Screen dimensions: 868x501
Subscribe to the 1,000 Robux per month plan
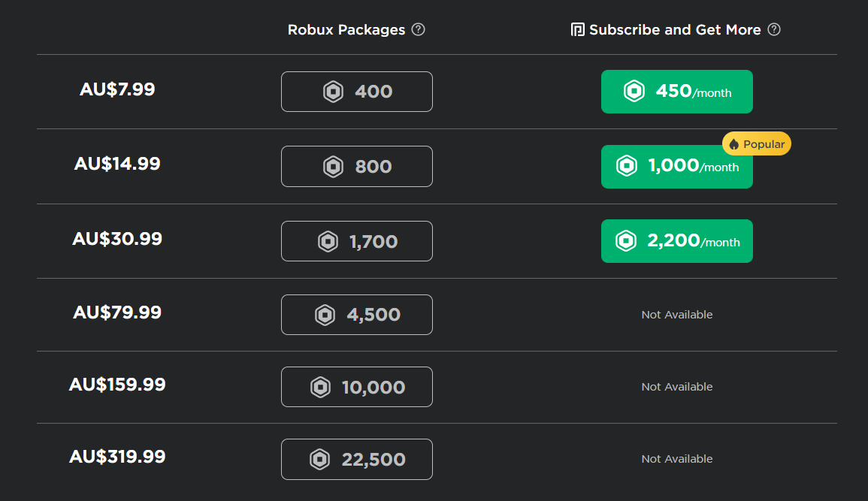click(676, 167)
